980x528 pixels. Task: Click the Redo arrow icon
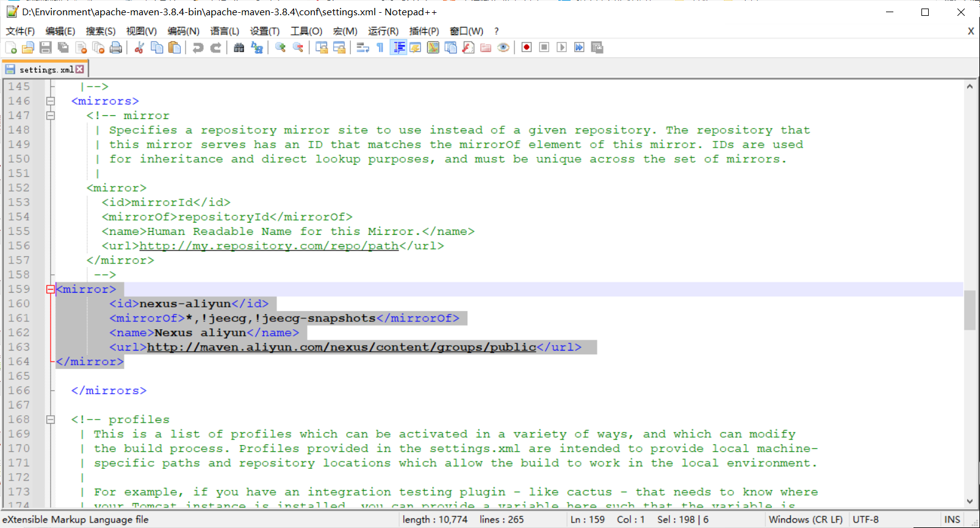(x=215, y=48)
